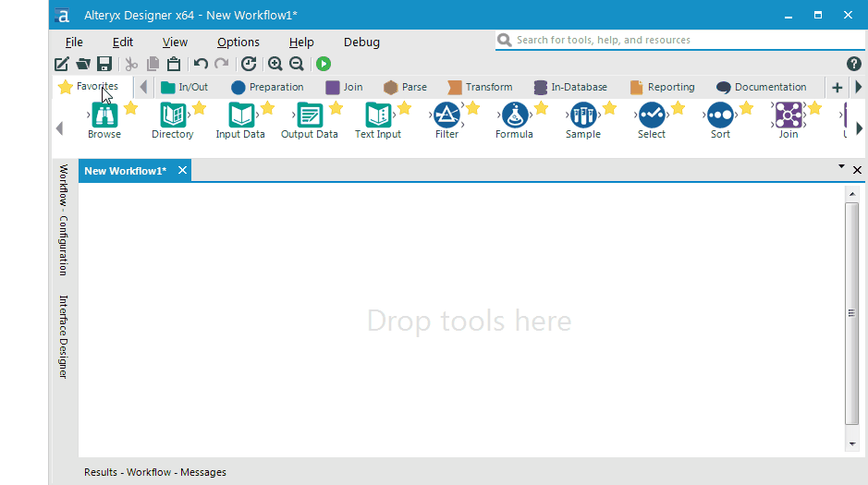
Task: Close the New Workflow1 tab
Action: point(182,170)
